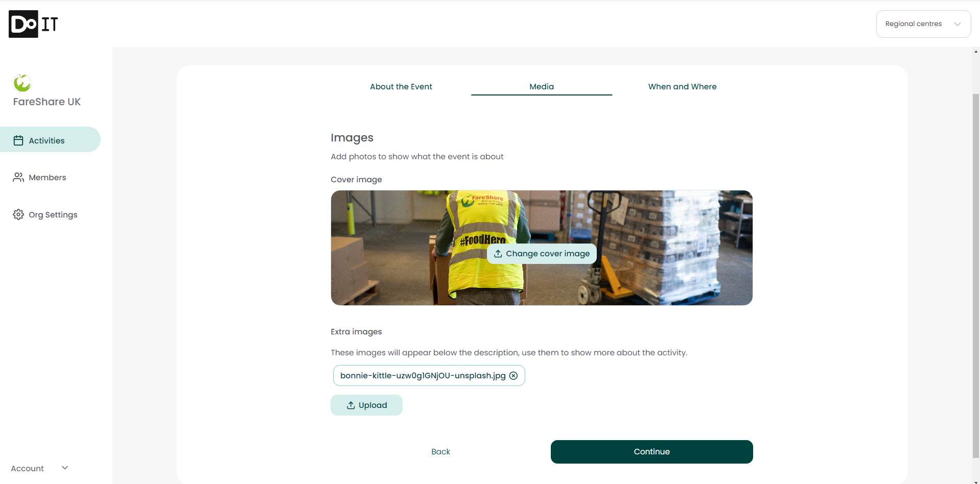
Task: Click the Change cover image button
Action: pyautogui.click(x=542, y=254)
